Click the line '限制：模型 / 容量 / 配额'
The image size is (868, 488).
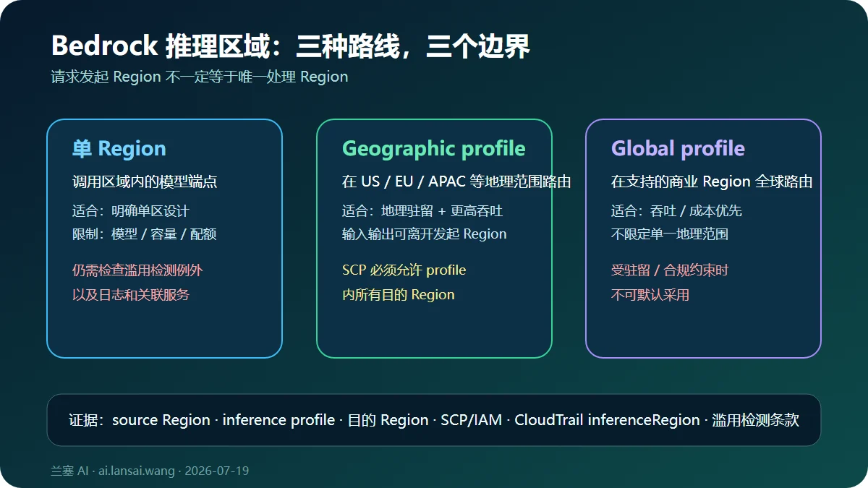click(144, 234)
